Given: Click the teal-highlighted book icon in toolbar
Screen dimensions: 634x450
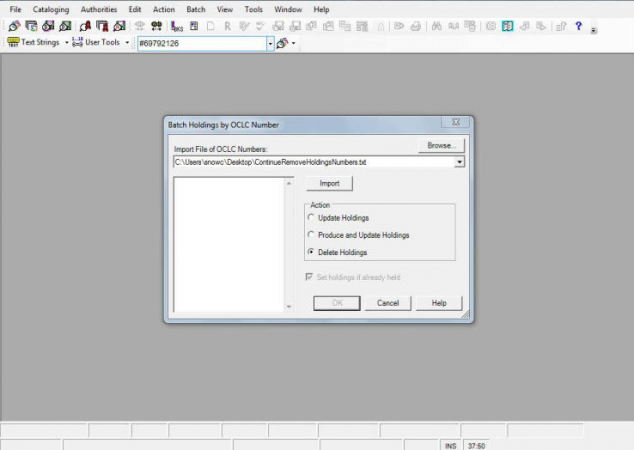Looking at the screenshot, I should [507, 26].
